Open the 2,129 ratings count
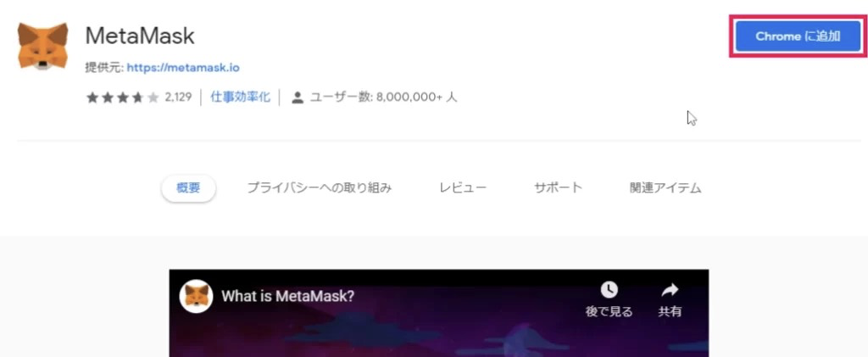Viewport: 868px width, 357px height. tap(178, 98)
